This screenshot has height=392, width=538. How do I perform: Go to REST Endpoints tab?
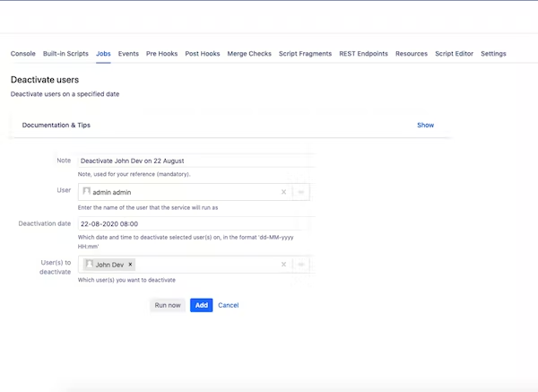[x=363, y=54]
